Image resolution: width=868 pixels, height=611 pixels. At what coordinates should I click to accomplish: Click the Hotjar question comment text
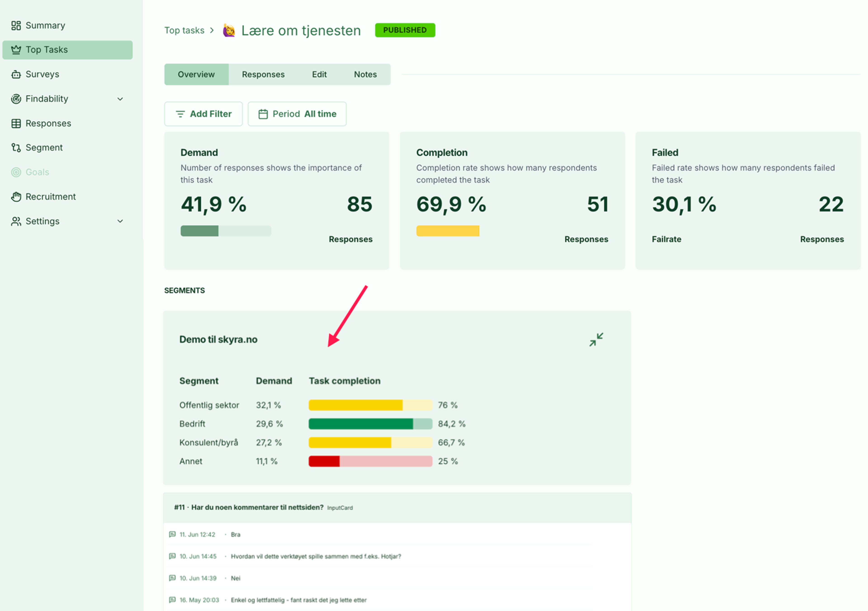(x=316, y=556)
